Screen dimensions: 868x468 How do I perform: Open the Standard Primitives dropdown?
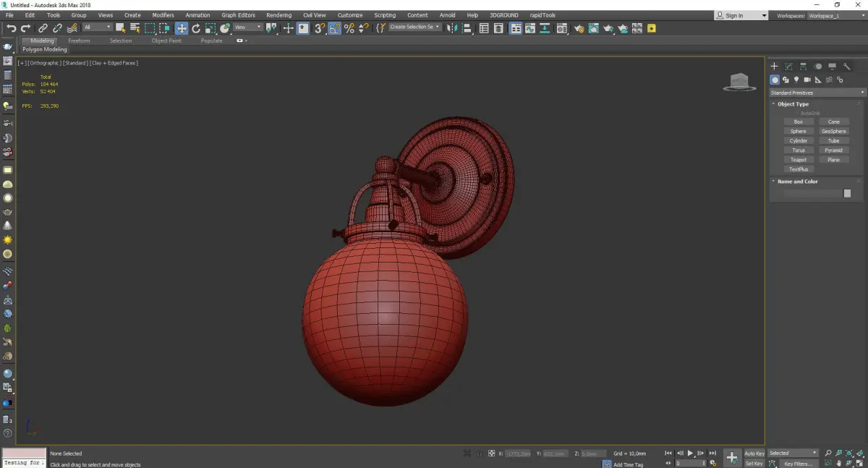818,93
